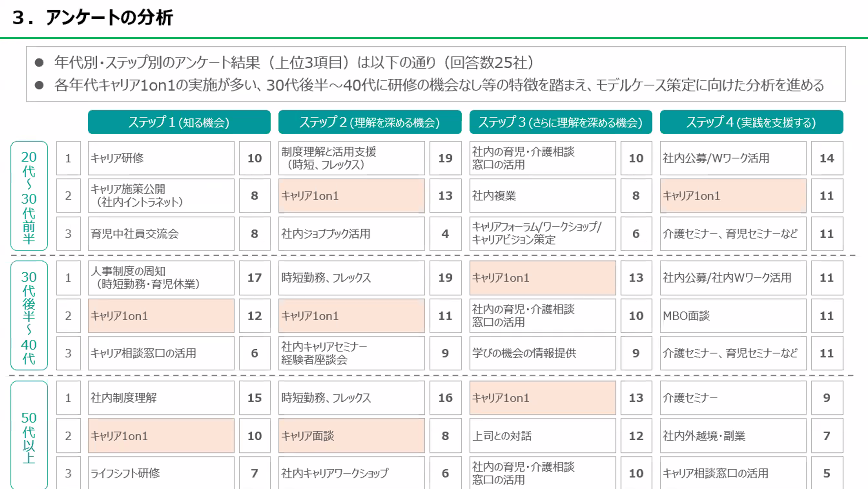Click the 社内複業 item

pyautogui.click(x=542, y=196)
